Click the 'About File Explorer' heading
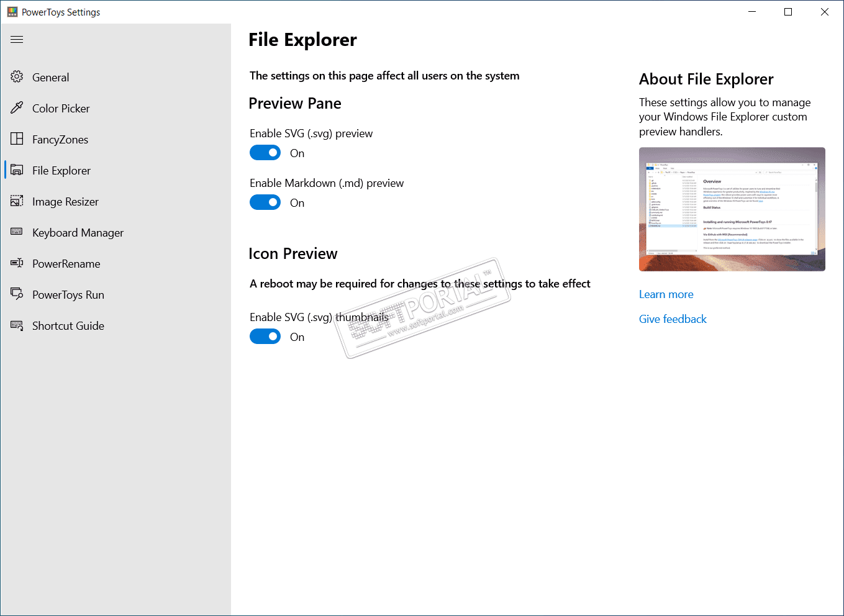Viewport: 844px width, 616px height. click(706, 79)
